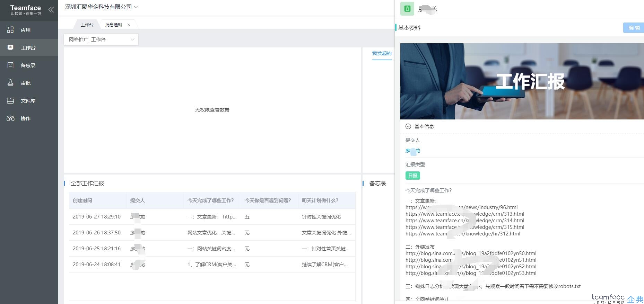The width and height of the screenshot is (644, 304).
Task: Click the 文件库 folder icon in sidebar
Action: (10, 100)
